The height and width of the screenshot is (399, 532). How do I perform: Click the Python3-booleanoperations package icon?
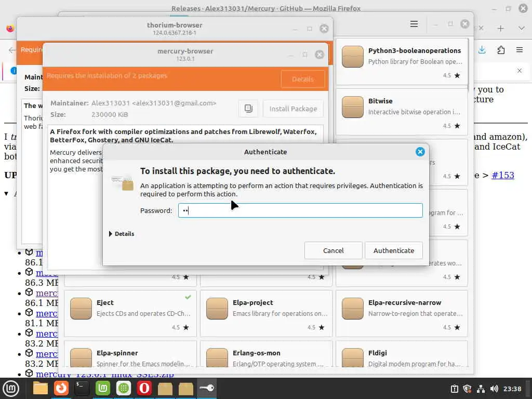tap(353, 57)
